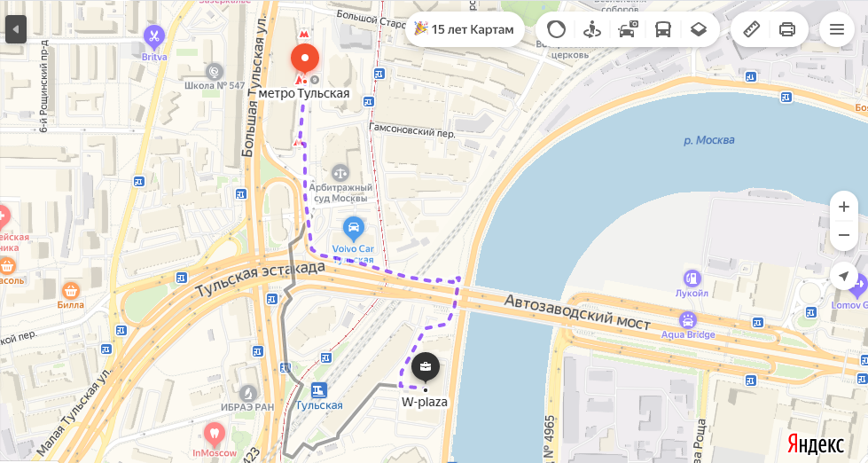Select the Лукойл gas station marker
868x463 pixels.
click(692, 279)
